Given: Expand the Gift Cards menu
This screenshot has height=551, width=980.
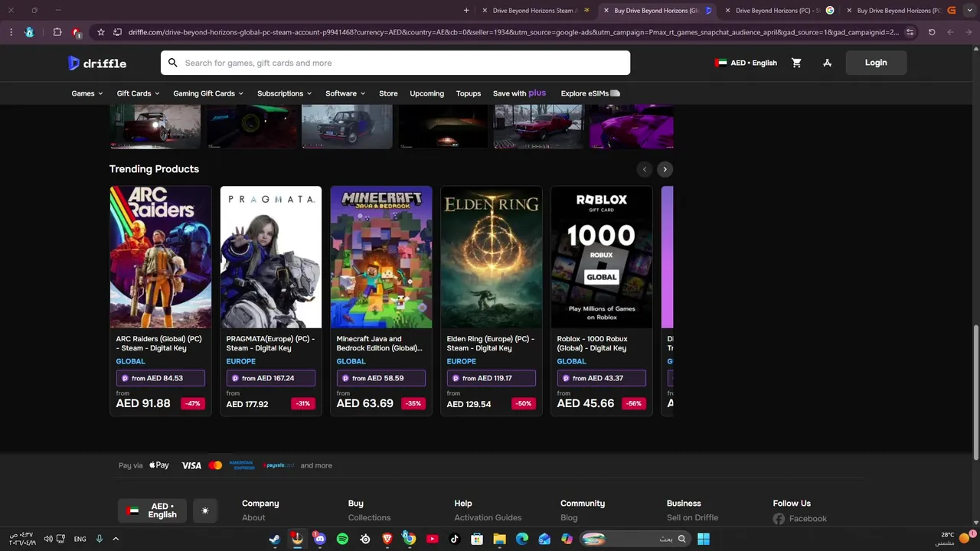Looking at the screenshot, I should 139,93.
